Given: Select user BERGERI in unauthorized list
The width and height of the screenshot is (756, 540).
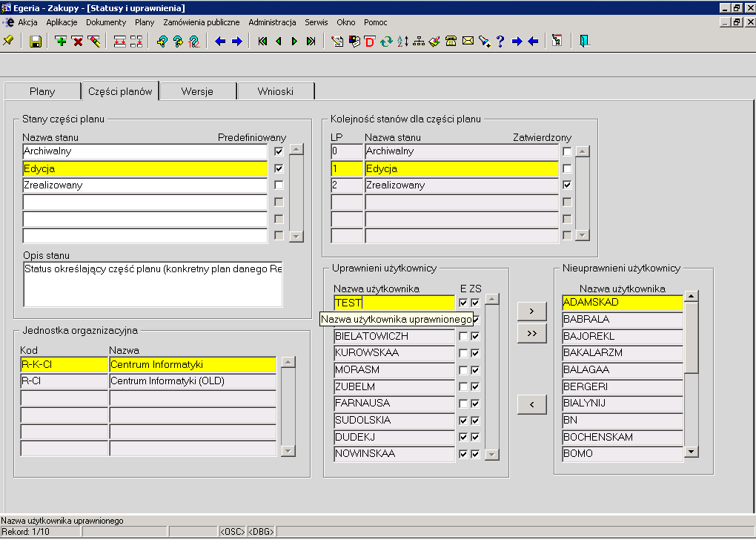Looking at the screenshot, I should [x=623, y=387].
